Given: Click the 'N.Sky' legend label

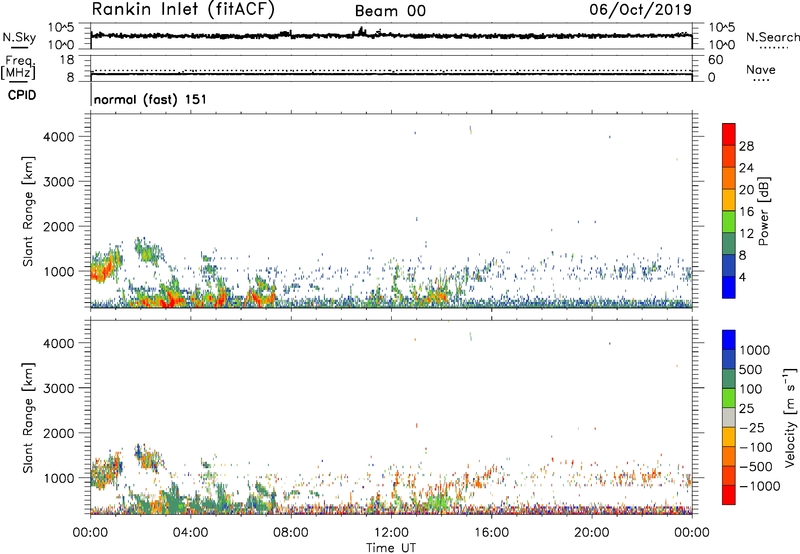Looking at the screenshot, I should (19, 37).
